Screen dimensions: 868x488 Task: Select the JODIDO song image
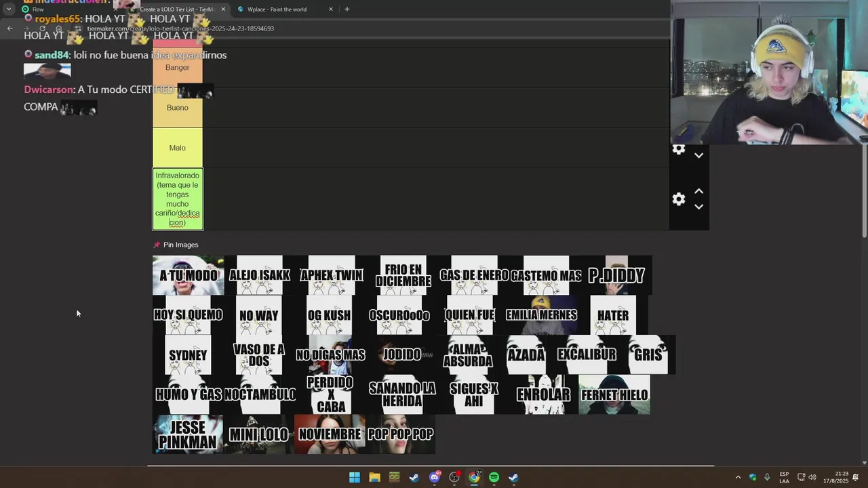coord(402,355)
